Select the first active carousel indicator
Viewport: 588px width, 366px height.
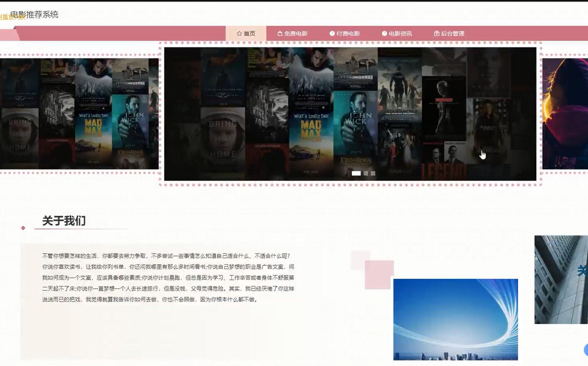click(356, 173)
